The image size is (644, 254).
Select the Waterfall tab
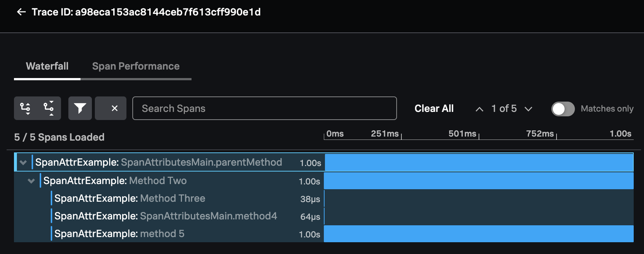point(47,66)
